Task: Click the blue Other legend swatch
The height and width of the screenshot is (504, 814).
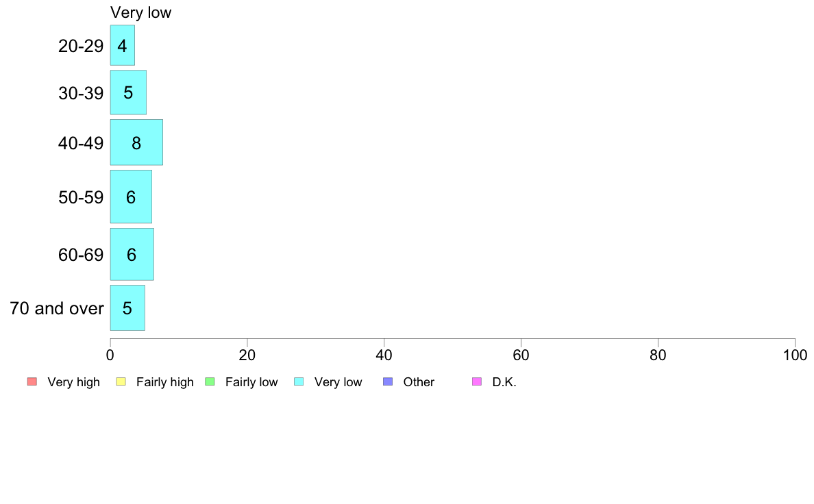Action: point(388,381)
